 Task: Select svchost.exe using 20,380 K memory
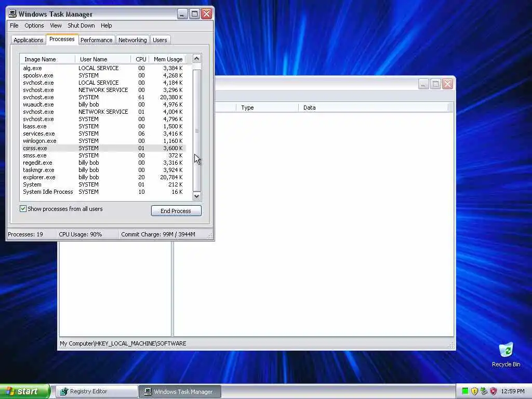(103, 97)
